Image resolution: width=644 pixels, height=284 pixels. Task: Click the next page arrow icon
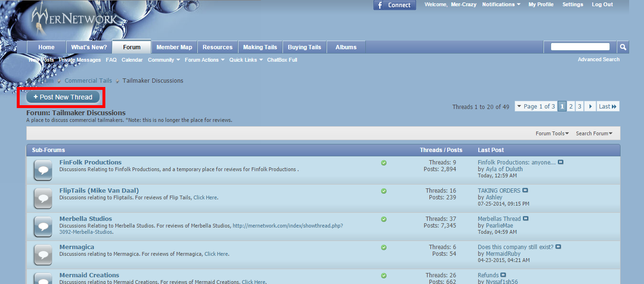point(590,106)
